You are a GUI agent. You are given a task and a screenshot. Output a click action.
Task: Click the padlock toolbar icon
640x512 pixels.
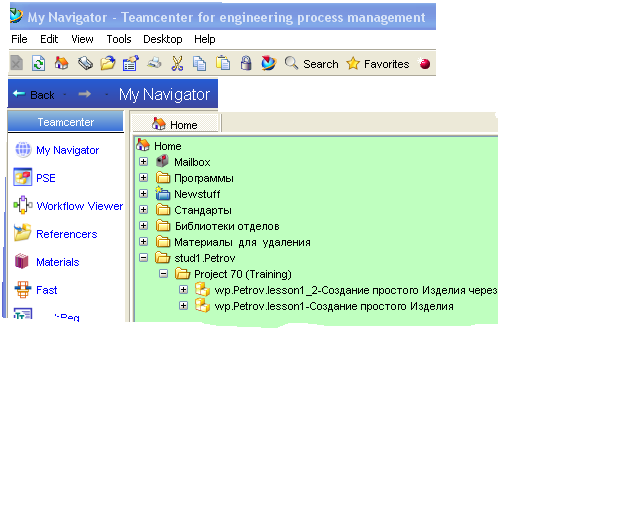point(246,63)
